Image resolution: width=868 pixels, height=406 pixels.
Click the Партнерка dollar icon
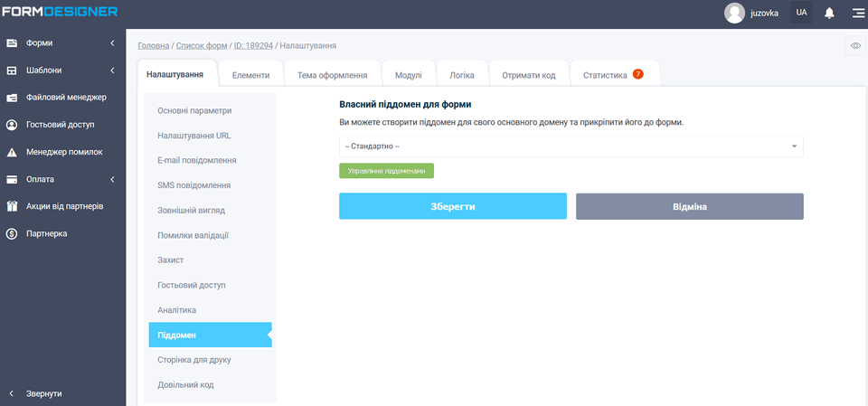coord(13,233)
